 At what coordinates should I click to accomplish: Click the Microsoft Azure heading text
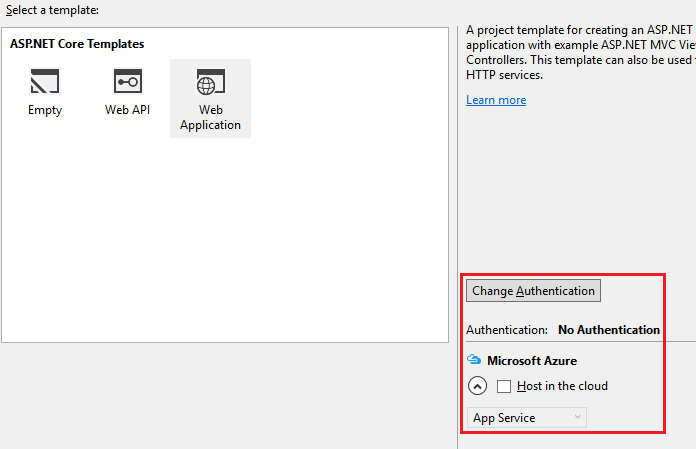click(x=532, y=361)
